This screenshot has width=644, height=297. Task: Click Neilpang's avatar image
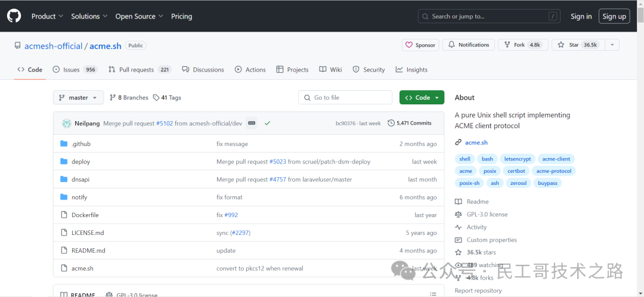[66, 123]
